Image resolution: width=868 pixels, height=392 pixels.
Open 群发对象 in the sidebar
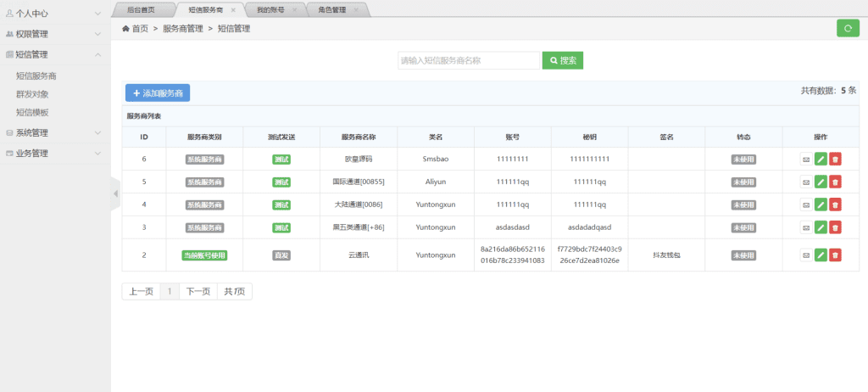32,94
